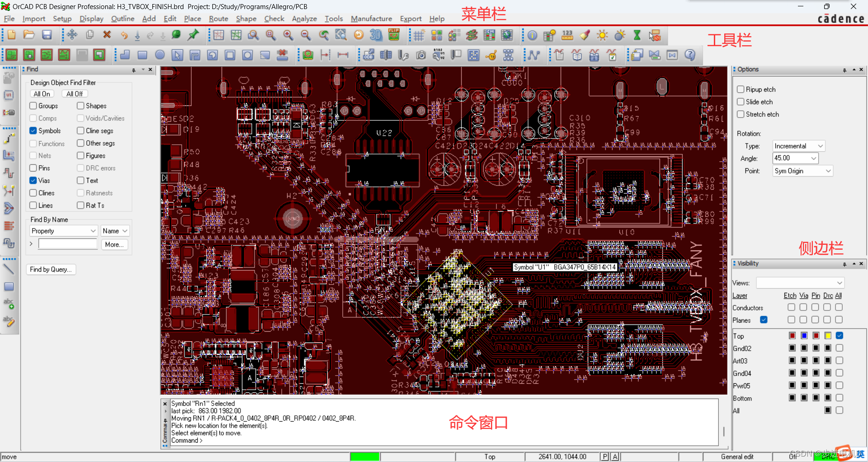Screen dimensions: 868x462
Task: Enable the Stretch etch option
Action: tap(741, 114)
